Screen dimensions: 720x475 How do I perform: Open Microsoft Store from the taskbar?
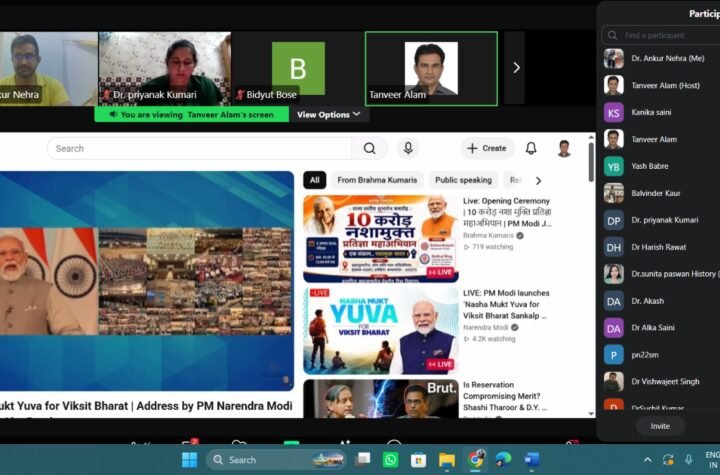pos(418,459)
